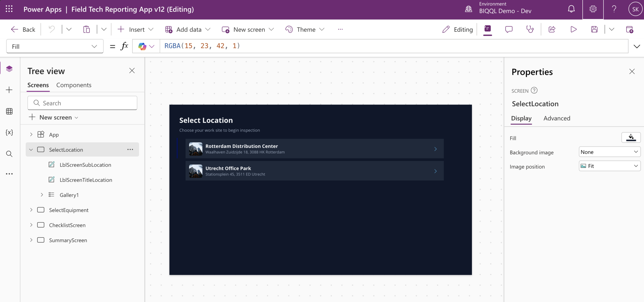Viewport: 644px width, 302px height.
Task: Click the Rotterdam Distribution Center arrow chevron
Action: click(x=435, y=149)
